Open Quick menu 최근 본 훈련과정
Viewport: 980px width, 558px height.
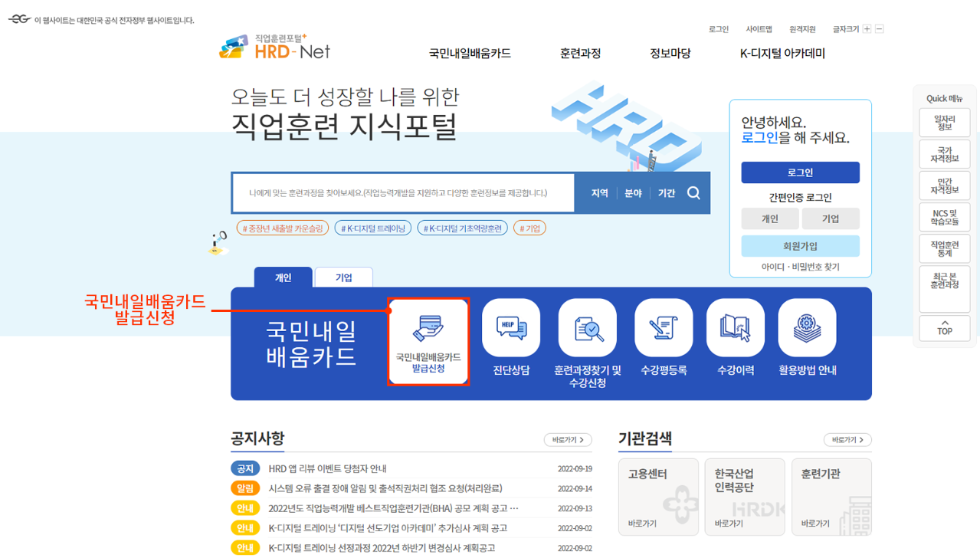tap(945, 288)
